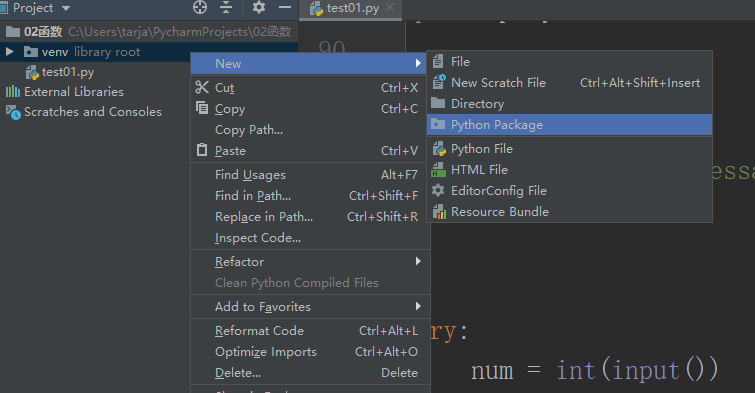Screen dimensions: 755x393
Task: Click the Python Package folder icon
Action: click(x=438, y=124)
